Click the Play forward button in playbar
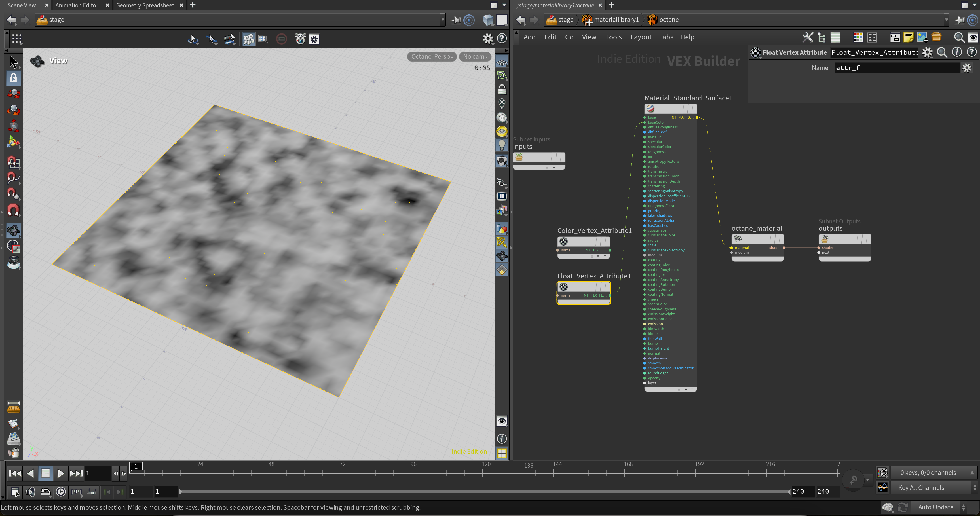Image resolution: width=980 pixels, height=516 pixels. (60, 473)
